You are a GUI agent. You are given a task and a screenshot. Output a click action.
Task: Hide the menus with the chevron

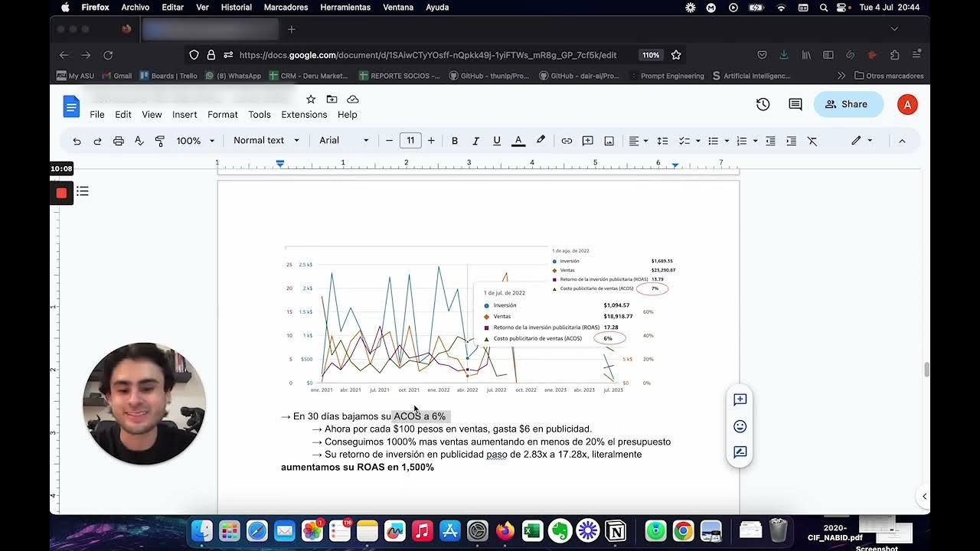[902, 141]
